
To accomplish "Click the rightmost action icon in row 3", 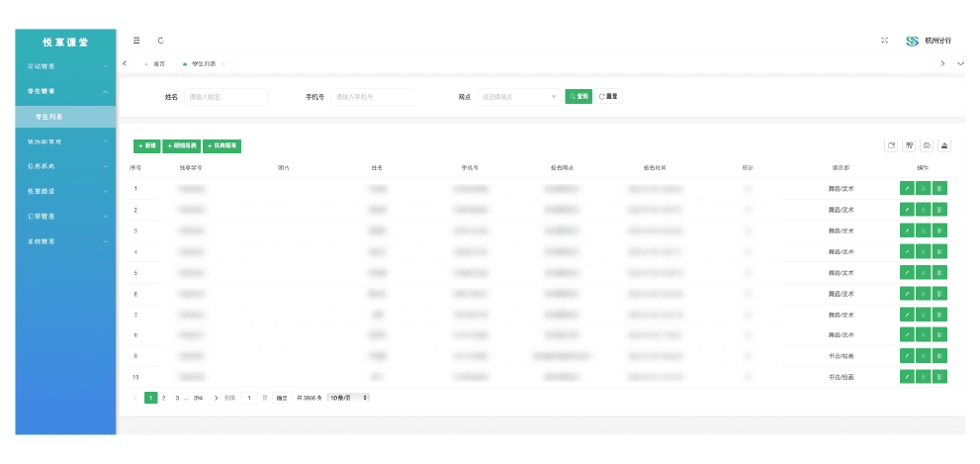I will [939, 231].
